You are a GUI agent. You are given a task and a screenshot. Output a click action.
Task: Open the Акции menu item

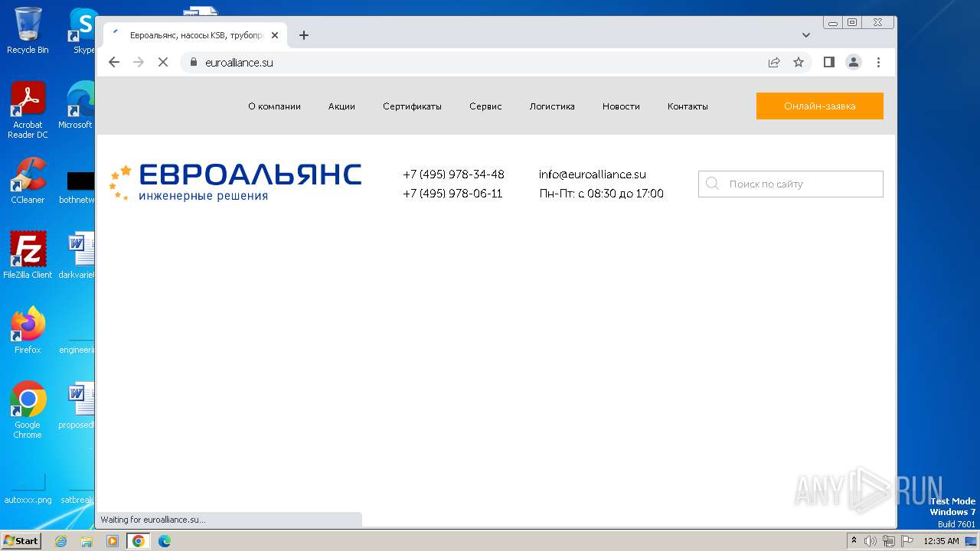click(x=341, y=106)
